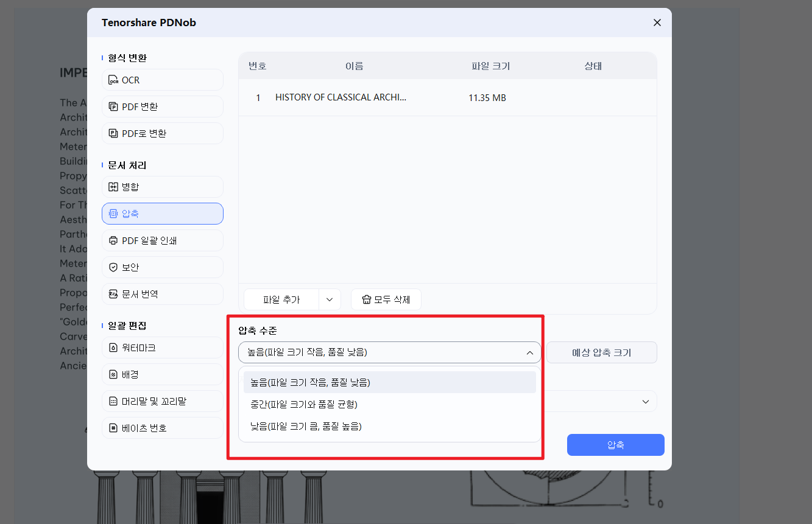This screenshot has width=812, height=524.
Task: Click the 상태 column header
Action: coord(593,66)
